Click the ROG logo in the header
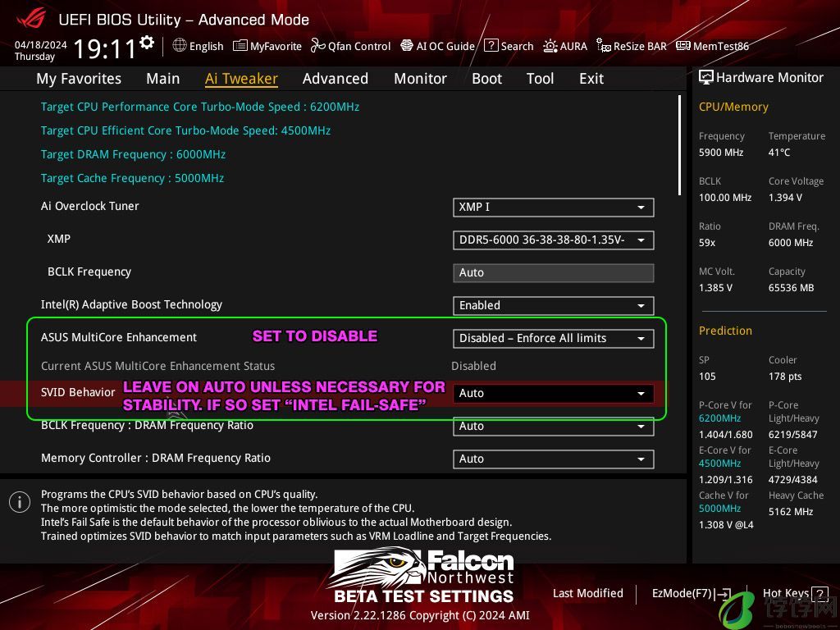Viewport: 840px width, 630px height. click(x=31, y=19)
